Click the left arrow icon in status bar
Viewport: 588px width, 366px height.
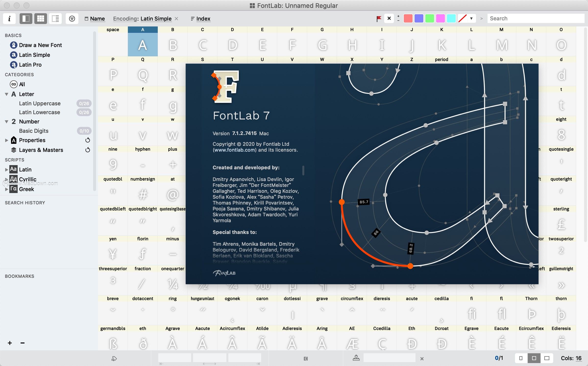(x=306, y=359)
